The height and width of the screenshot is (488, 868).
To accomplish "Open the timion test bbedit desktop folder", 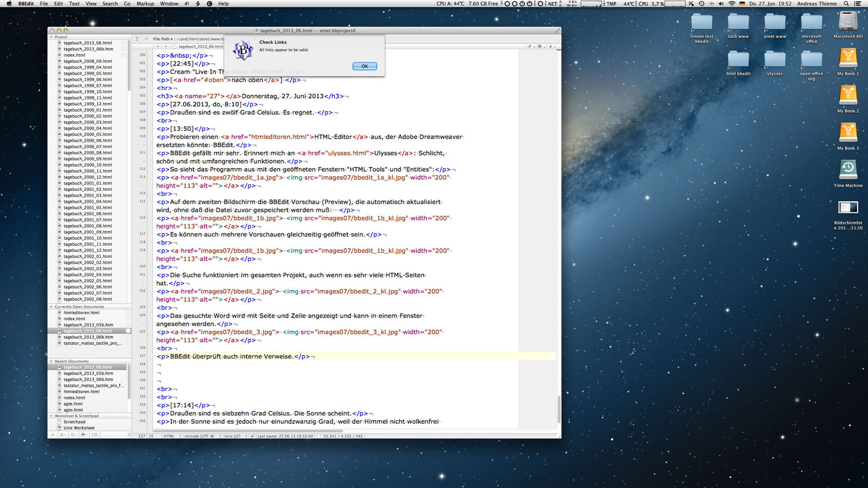I will [x=701, y=23].
